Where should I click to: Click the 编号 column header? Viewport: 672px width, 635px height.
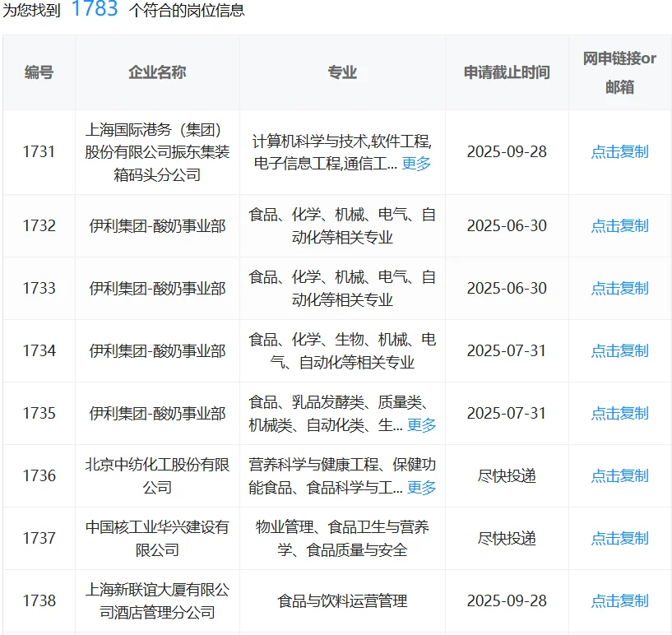pyautogui.click(x=39, y=72)
